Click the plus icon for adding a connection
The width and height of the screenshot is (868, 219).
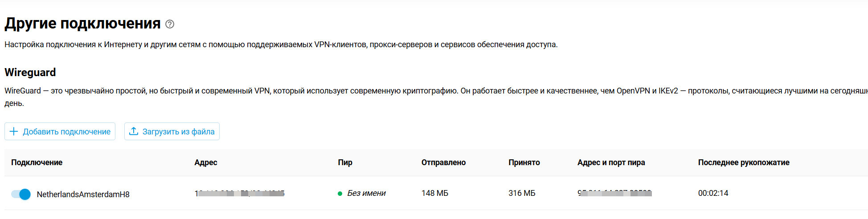(x=14, y=131)
